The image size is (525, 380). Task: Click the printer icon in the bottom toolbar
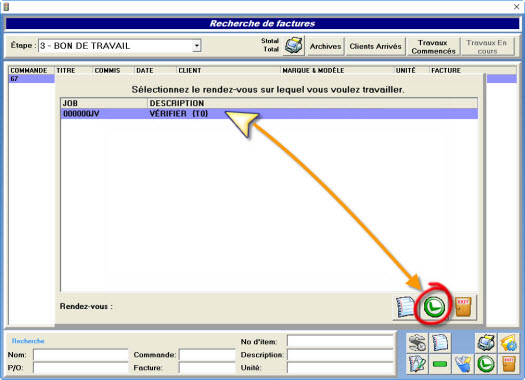tap(486, 343)
